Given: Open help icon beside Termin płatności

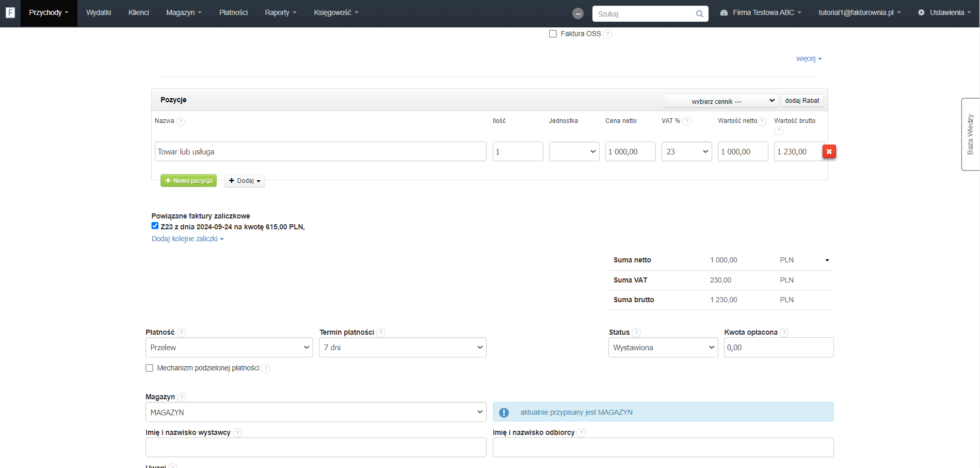Looking at the screenshot, I should tap(381, 333).
